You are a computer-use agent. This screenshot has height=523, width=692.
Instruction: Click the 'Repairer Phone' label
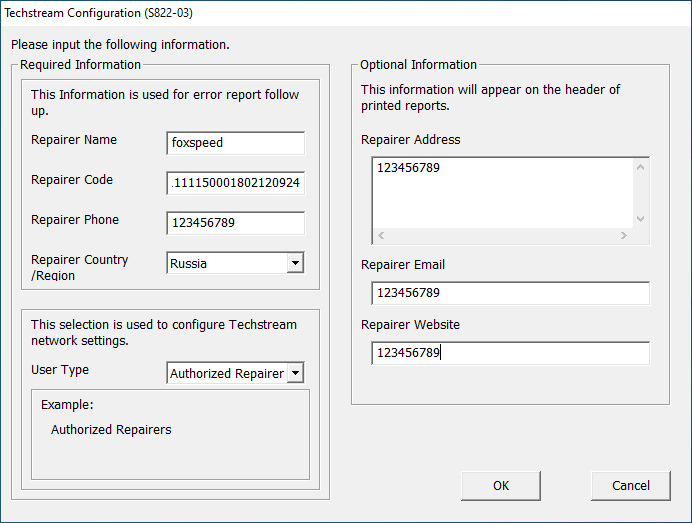(x=75, y=220)
